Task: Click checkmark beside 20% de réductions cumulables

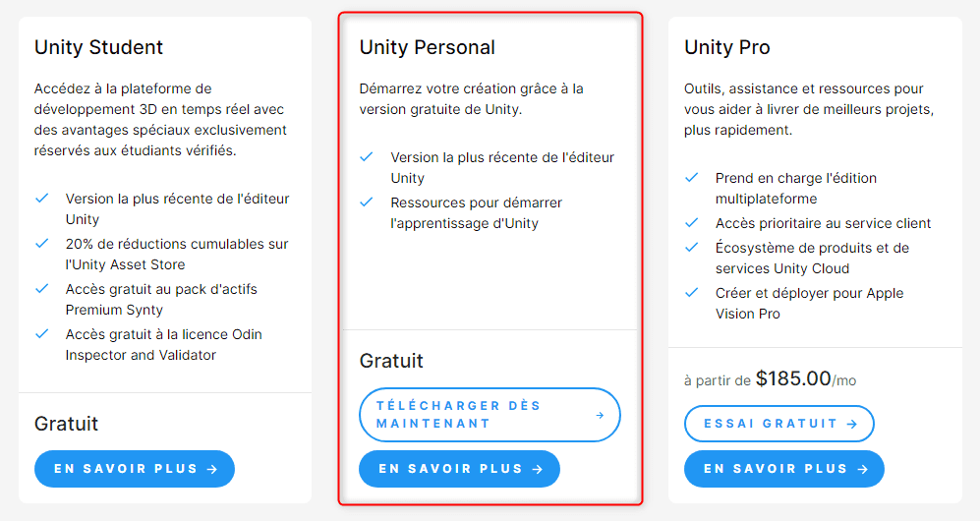Action: click(x=42, y=244)
